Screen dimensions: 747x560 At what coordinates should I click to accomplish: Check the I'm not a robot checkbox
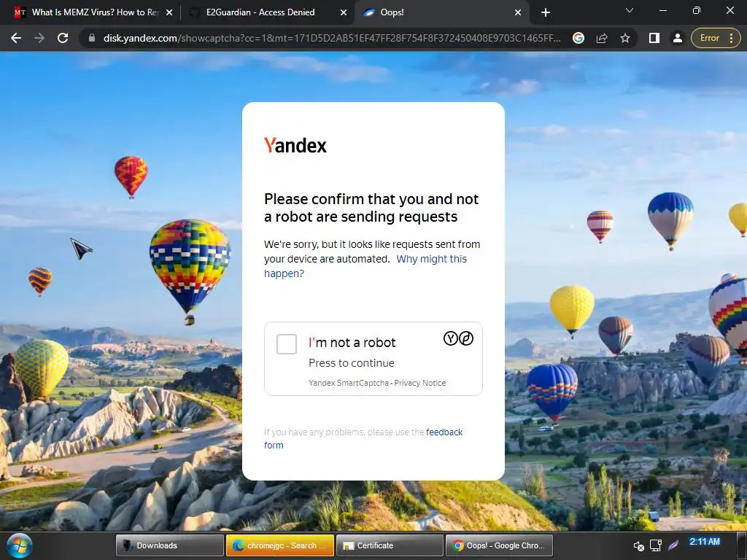[x=286, y=344]
